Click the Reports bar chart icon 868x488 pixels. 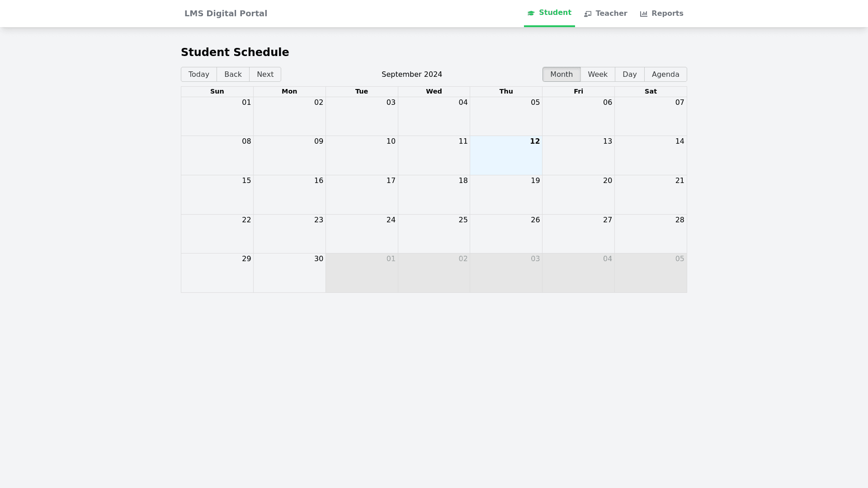644,14
